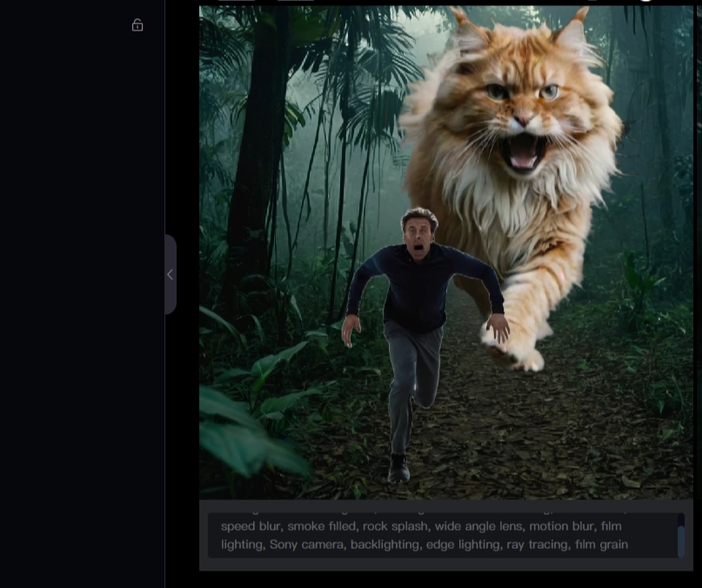
Task: Click the running man in the image
Action: 418,331
